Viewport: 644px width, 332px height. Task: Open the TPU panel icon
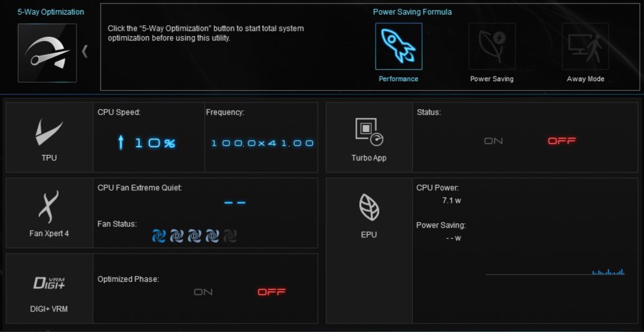pos(50,132)
